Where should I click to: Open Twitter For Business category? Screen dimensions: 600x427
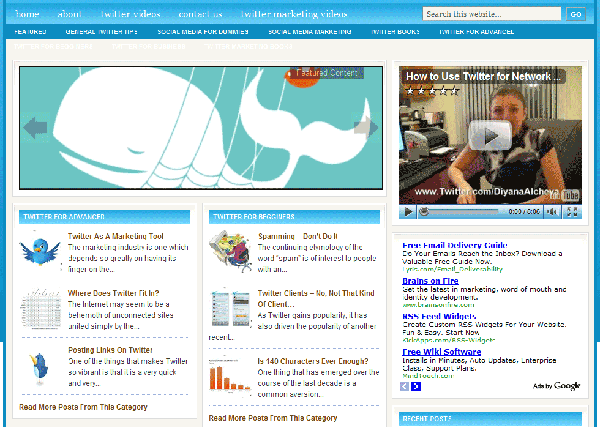[148, 47]
